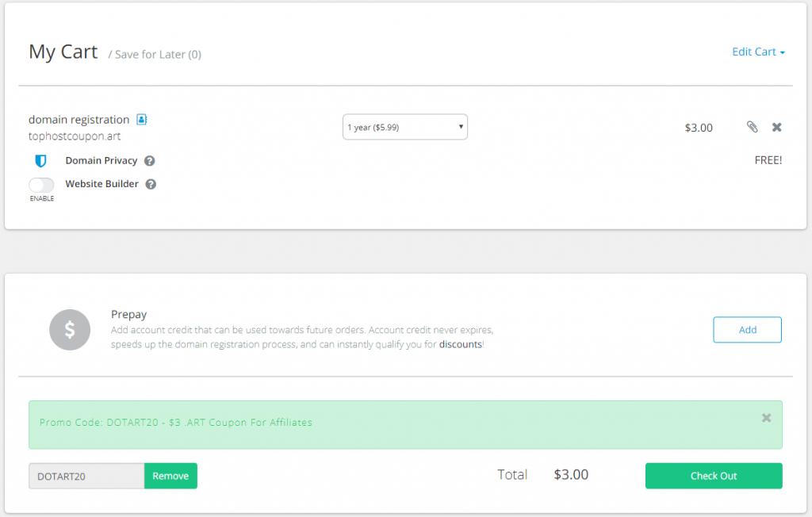Click the Website Builder question mark icon
812x517 pixels.
[151, 184]
